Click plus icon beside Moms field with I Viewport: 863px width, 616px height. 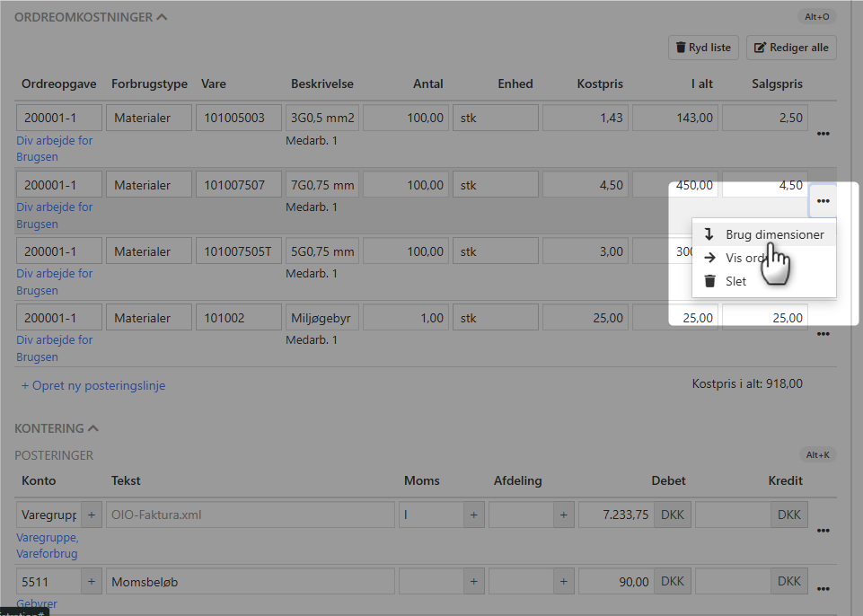(474, 515)
